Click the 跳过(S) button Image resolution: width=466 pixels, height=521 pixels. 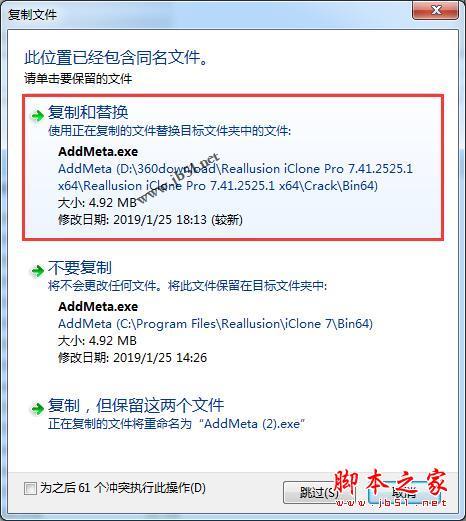pos(319,492)
